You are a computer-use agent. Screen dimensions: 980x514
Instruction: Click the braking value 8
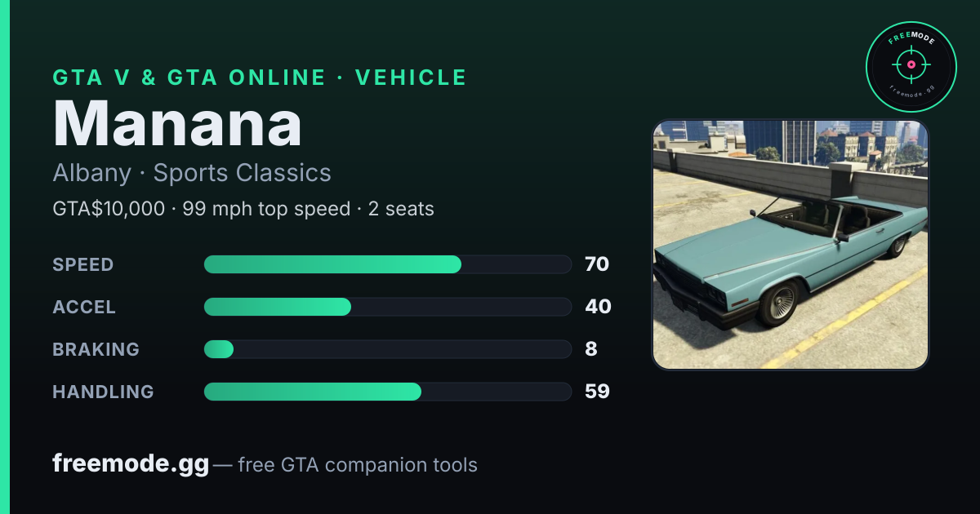coord(591,349)
